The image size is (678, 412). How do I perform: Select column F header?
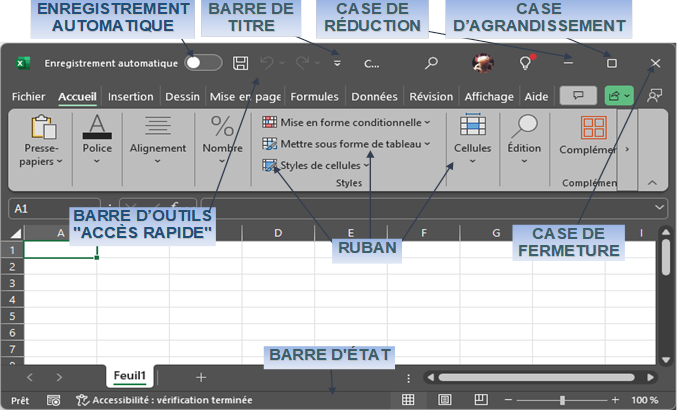tap(424, 233)
